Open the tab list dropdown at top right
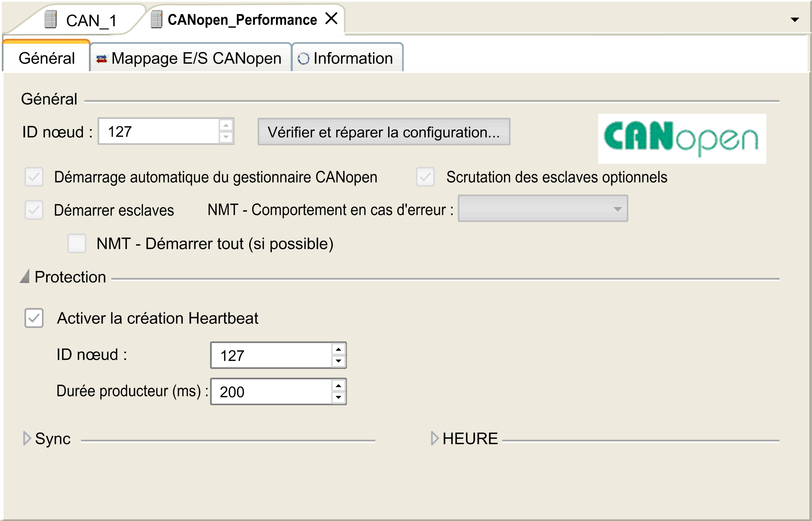The image size is (812, 521). point(795,19)
